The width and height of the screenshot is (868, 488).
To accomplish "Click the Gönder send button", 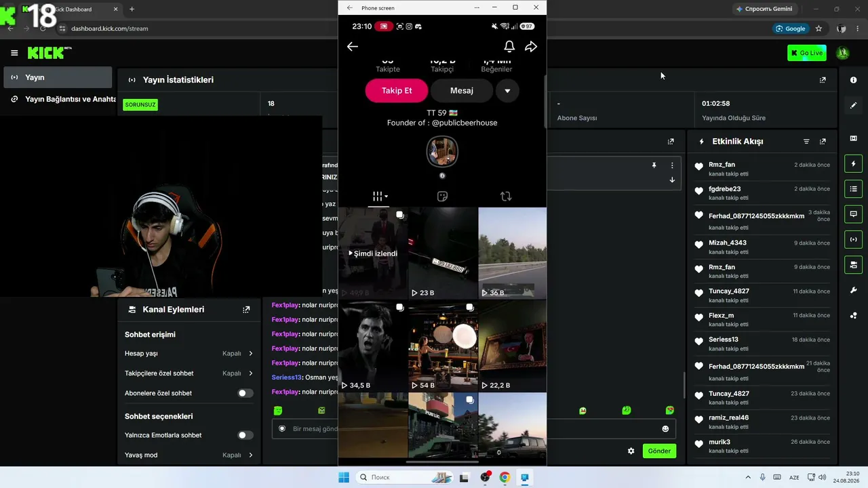I will pos(659,451).
